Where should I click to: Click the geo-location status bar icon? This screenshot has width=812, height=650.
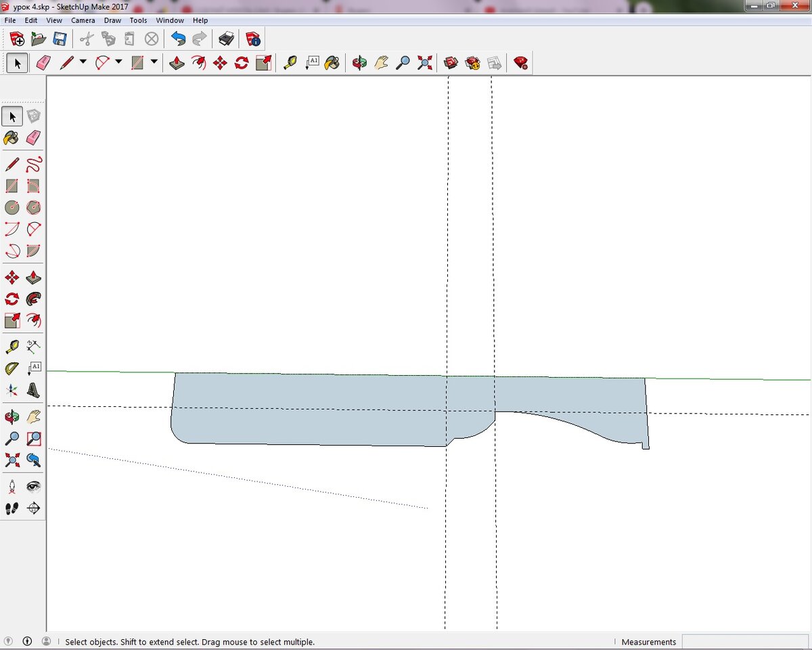pyautogui.click(x=8, y=641)
